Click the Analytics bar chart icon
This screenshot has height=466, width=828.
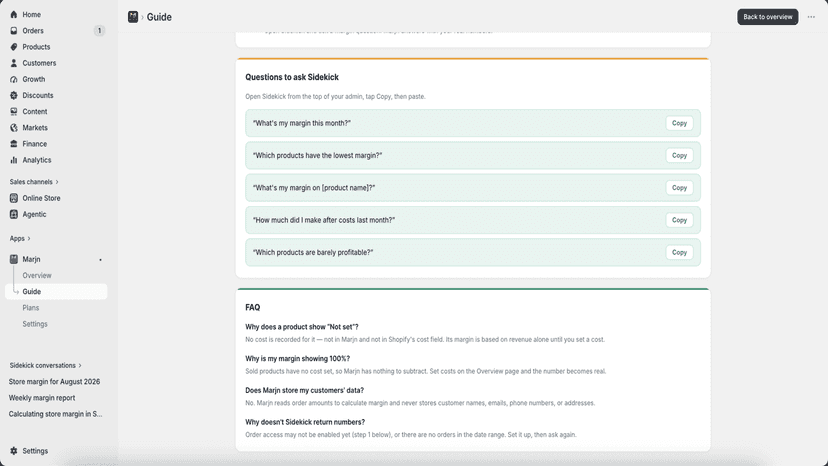[x=14, y=160]
